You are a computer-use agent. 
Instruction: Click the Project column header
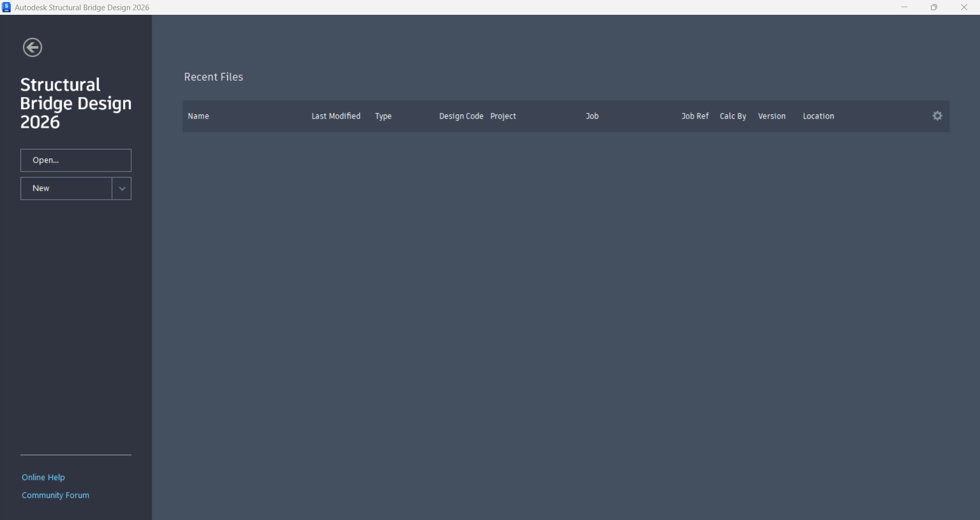point(503,116)
